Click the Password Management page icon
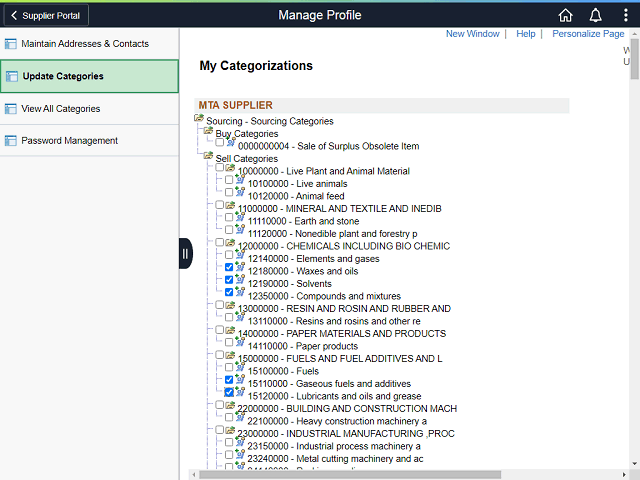This screenshot has width=640, height=480. tap(11, 141)
